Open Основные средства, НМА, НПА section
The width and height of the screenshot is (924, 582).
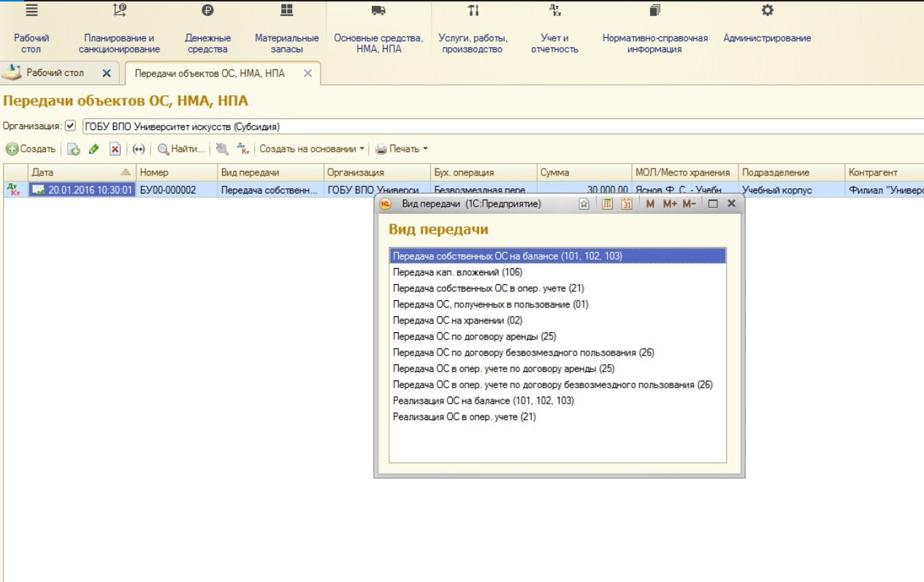[x=378, y=30]
